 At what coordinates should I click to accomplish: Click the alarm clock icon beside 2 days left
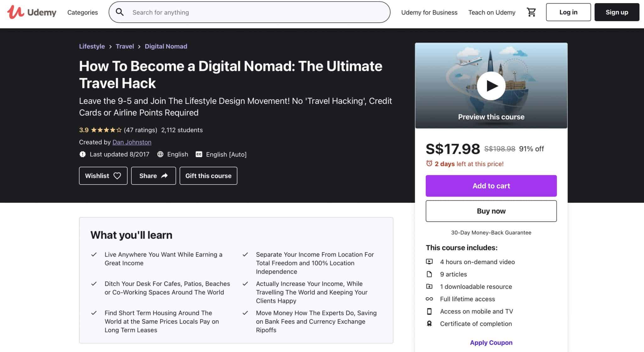tap(429, 163)
